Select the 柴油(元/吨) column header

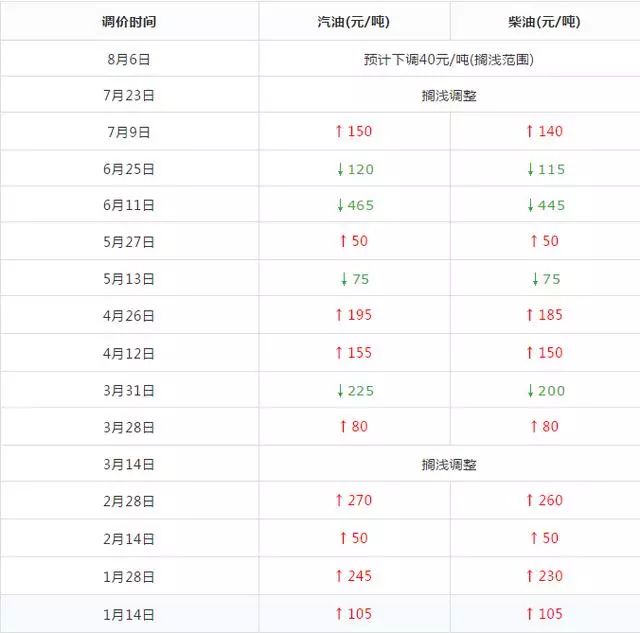[x=545, y=21]
